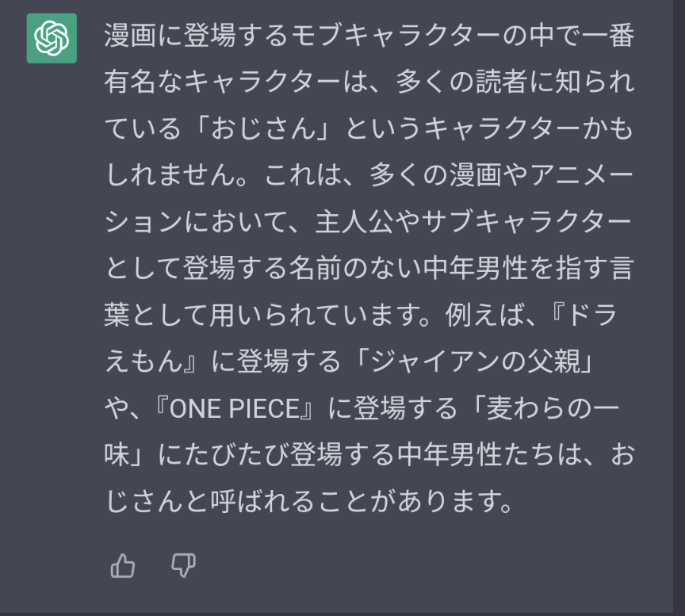Click the quoted term 「おじさん」 before というキャラクター
The height and width of the screenshot is (616, 685).
tap(265, 129)
